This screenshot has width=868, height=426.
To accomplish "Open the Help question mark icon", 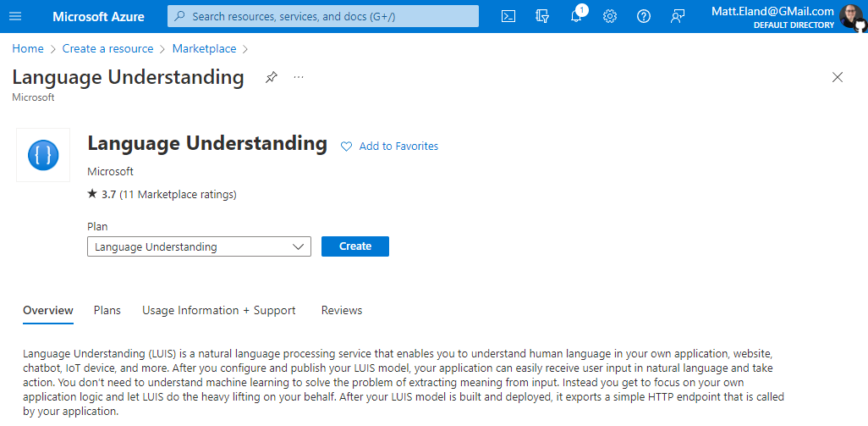I will (643, 16).
